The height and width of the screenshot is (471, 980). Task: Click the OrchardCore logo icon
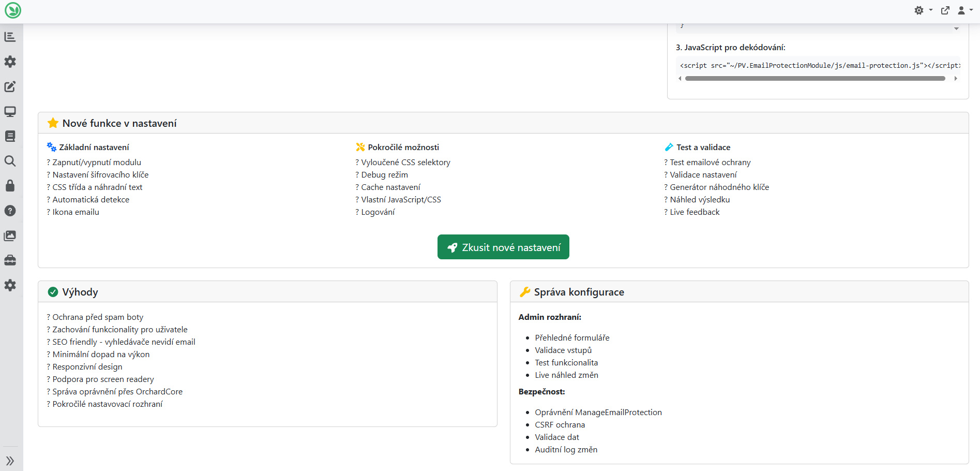[12, 10]
